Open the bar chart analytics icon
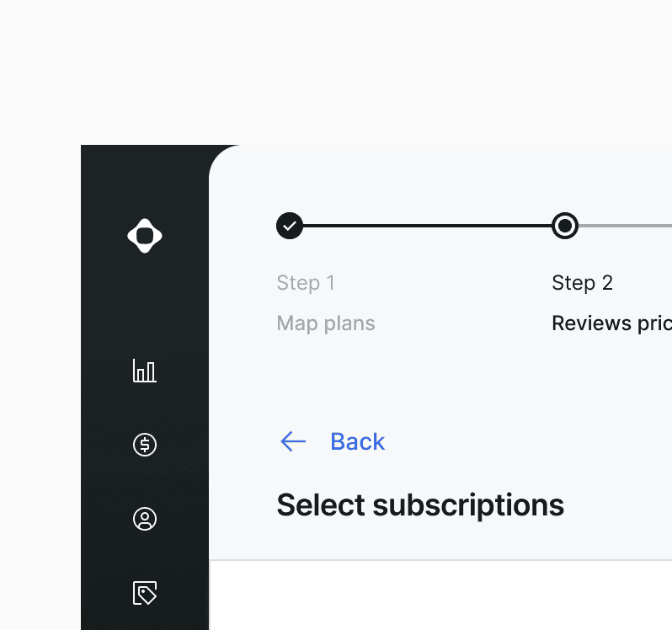 point(145,371)
